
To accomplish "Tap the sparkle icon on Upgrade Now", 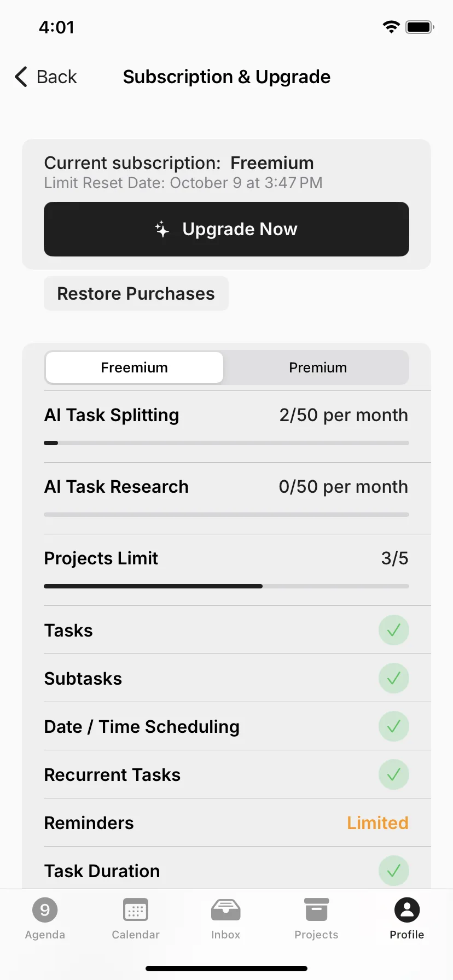I will [x=162, y=229].
